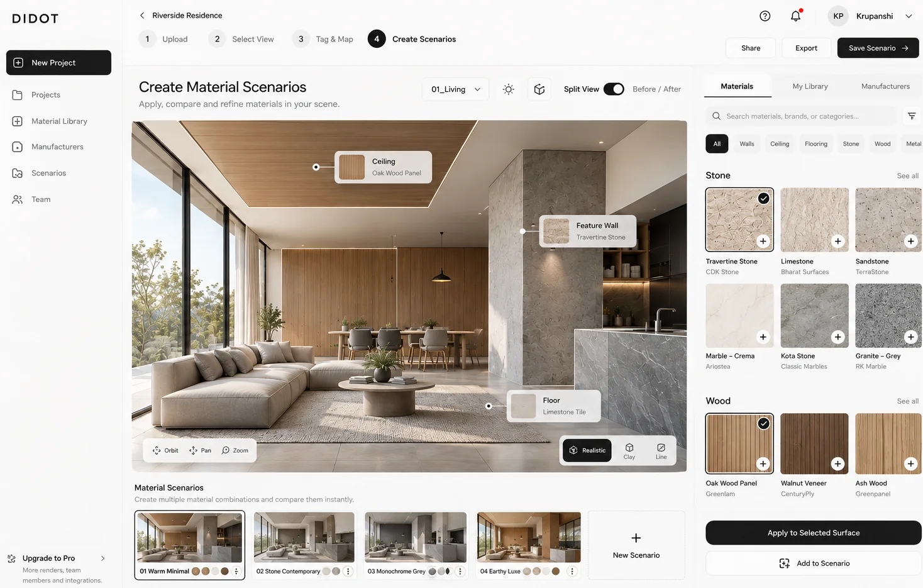Click the Add to Scenario button
Image resolution: width=923 pixels, height=588 pixels.
[x=813, y=563]
